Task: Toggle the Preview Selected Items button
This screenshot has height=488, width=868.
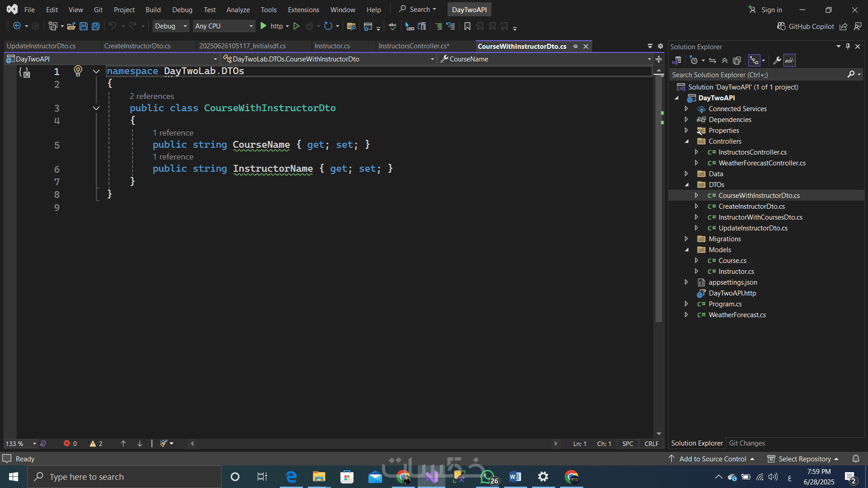Action: pyautogui.click(x=789, y=60)
